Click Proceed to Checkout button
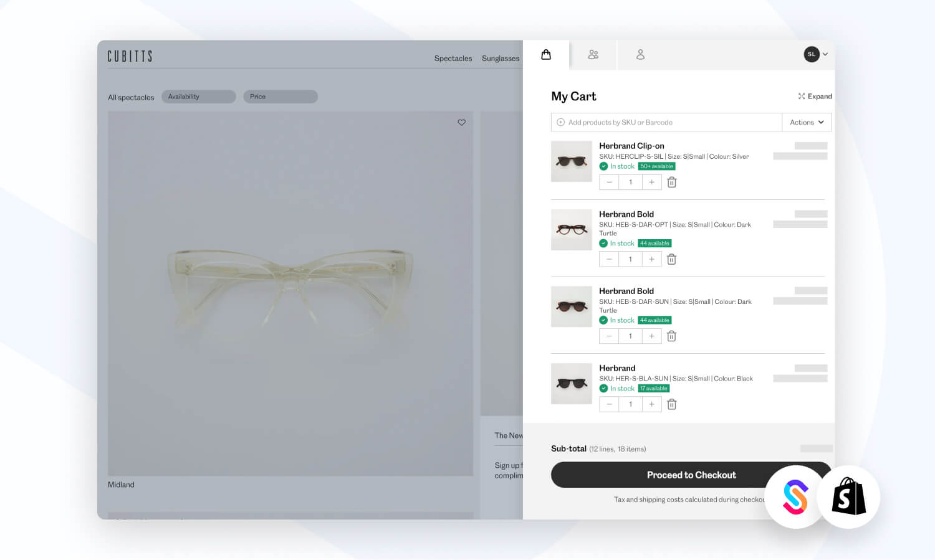This screenshot has width=935, height=560. click(x=691, y=475)
